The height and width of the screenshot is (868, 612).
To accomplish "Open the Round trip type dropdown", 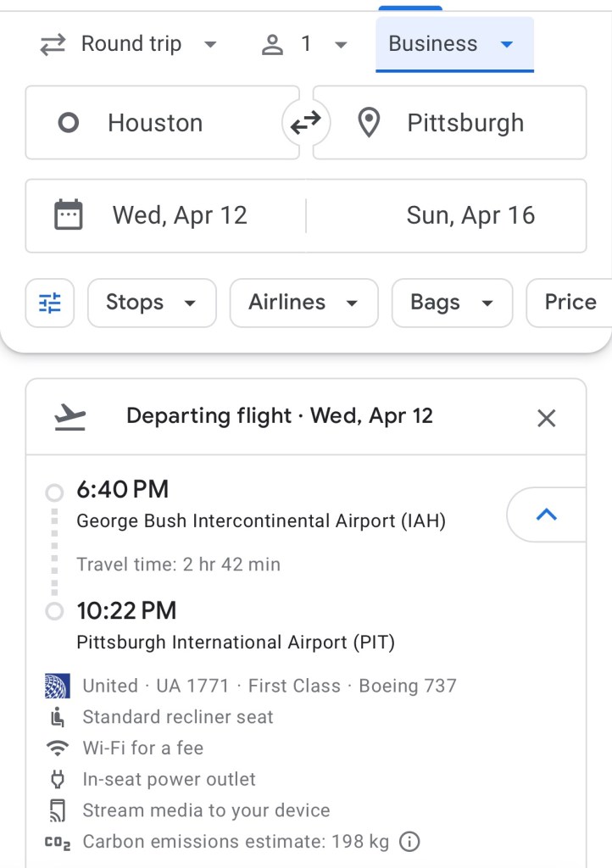I will 130,45.
